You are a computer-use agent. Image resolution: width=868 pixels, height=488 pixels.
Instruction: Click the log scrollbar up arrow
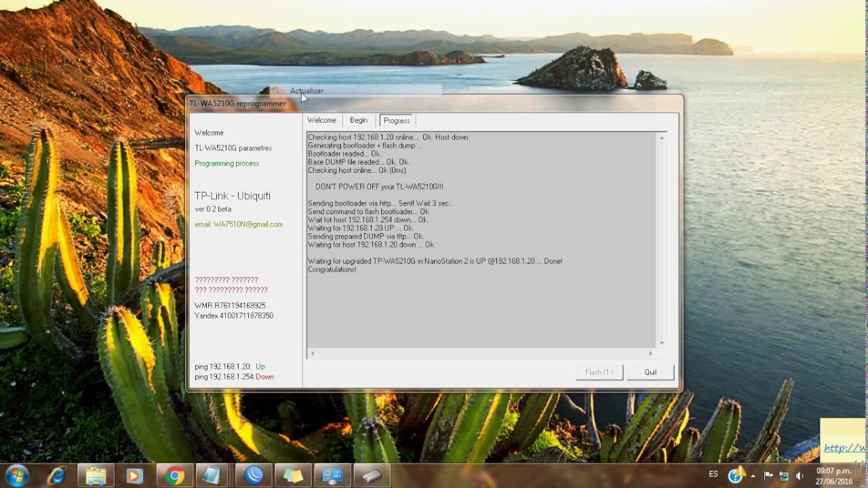[662, 138]
